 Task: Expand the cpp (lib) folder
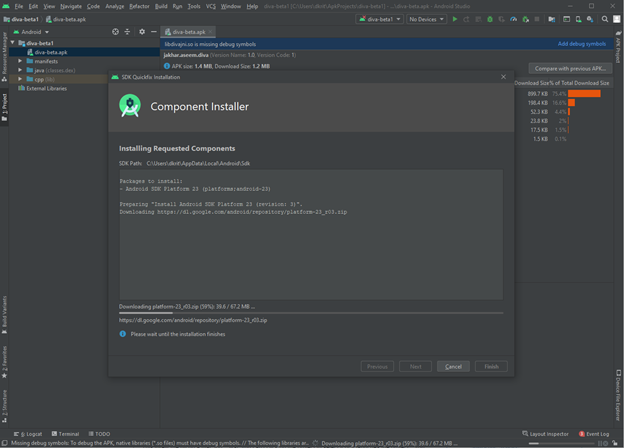[x=20, y=79]
